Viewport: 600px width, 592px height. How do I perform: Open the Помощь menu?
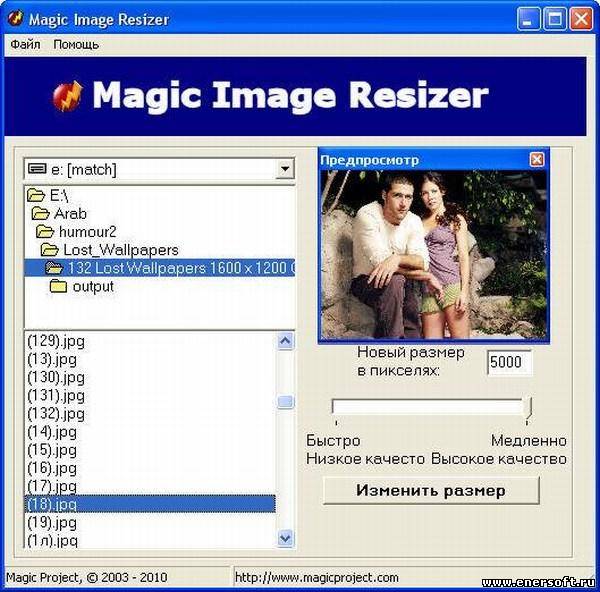76,45
